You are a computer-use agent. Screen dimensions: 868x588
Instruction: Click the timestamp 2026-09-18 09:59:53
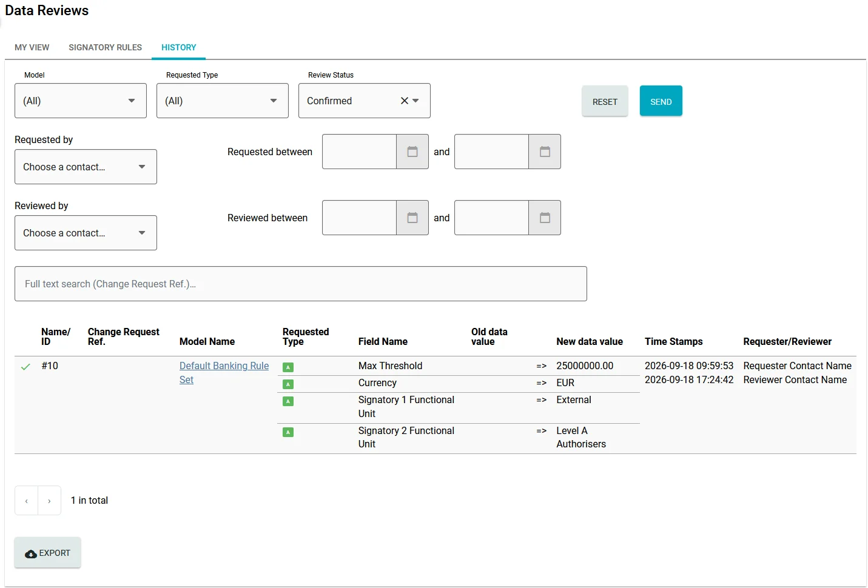pyautogui.click(x=689, y=366)
